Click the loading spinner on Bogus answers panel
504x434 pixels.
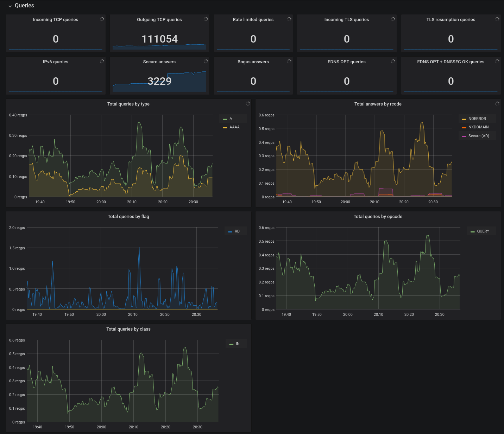point(289,61)
